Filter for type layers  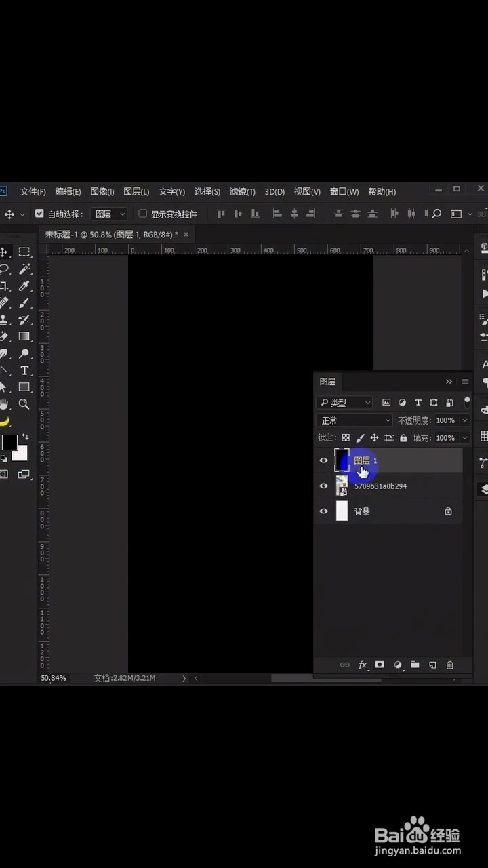418,402
